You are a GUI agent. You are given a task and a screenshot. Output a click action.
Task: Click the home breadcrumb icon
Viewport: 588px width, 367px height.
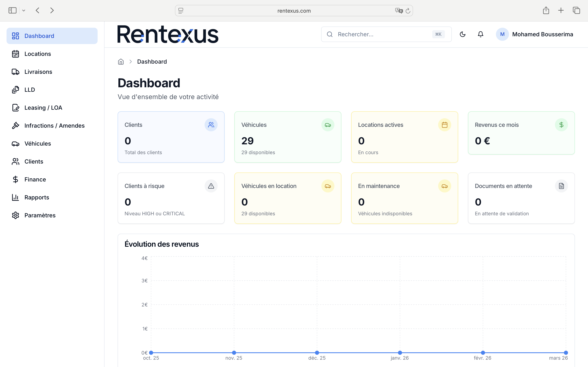(x=121, y=62)
